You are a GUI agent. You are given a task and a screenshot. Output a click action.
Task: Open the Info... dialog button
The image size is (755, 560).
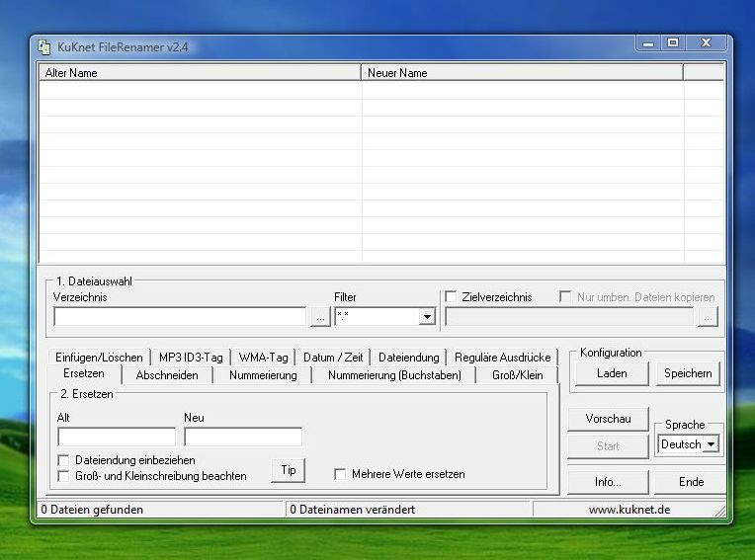(608, 482)
